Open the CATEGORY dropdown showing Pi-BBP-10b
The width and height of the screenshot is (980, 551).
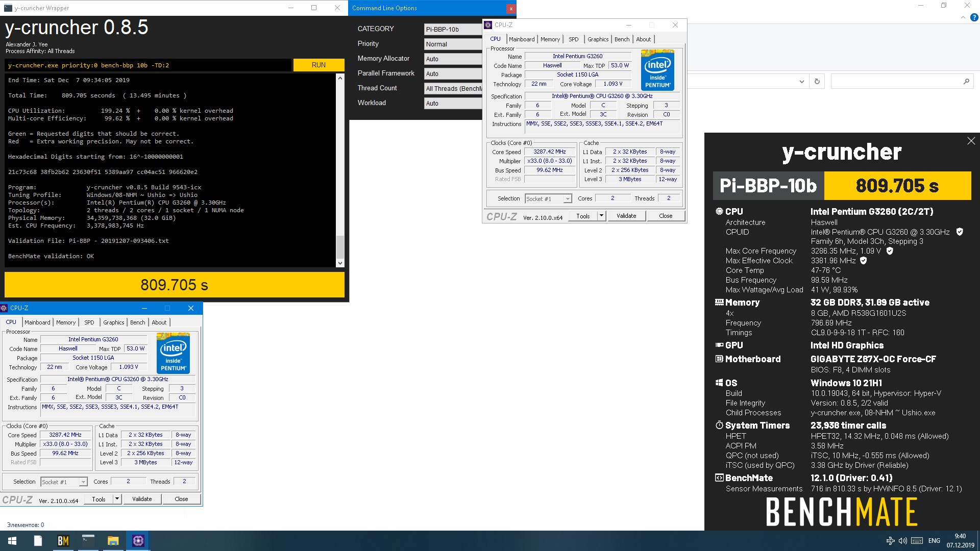pos(453,29)
